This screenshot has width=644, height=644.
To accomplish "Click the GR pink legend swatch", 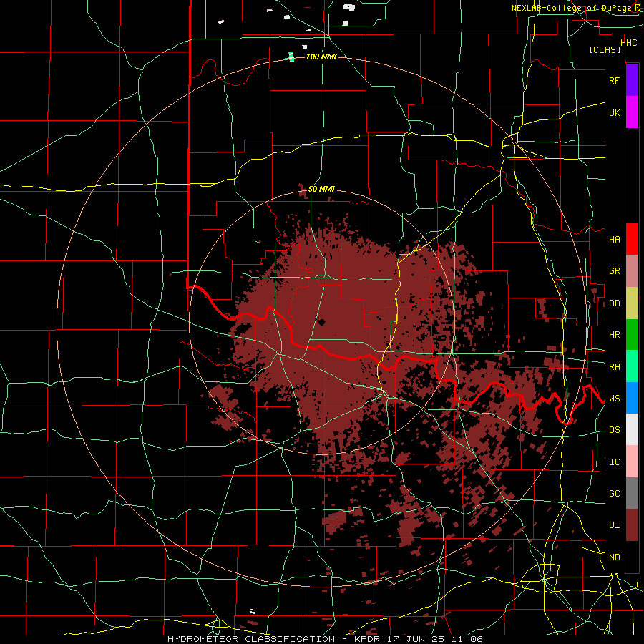I will tap(632, 271).
